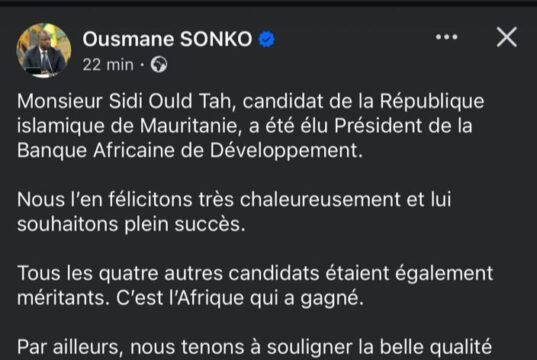Click the word Président in the post
Image resolution: width=537 pixels, height=360 pixels.
tap(378, 126)
